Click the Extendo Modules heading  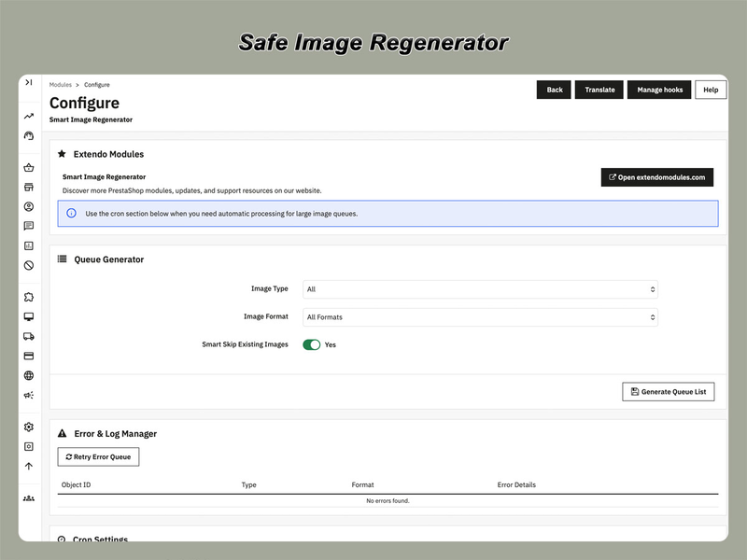[108, 154]
